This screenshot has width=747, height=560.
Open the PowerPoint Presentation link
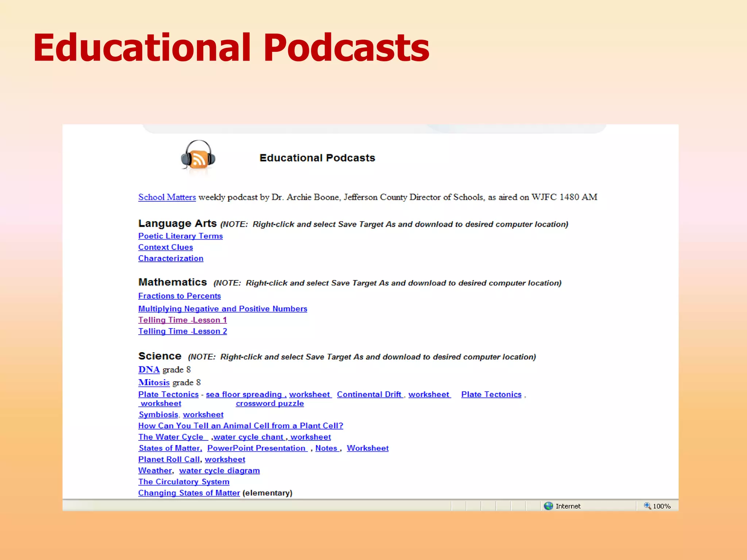pos(258,448)
